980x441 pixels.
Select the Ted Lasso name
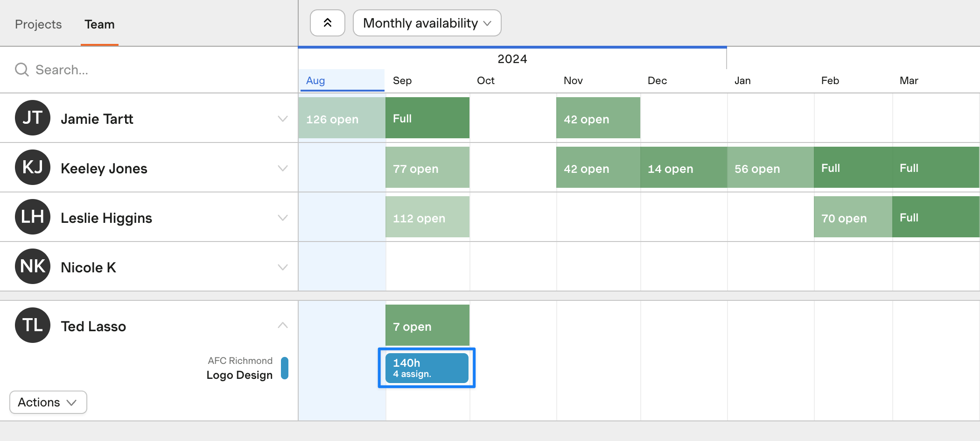93,327
